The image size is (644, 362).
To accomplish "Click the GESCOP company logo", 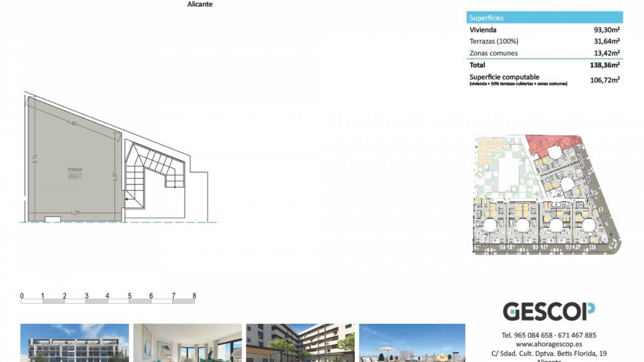I will [x=549, y=311].
